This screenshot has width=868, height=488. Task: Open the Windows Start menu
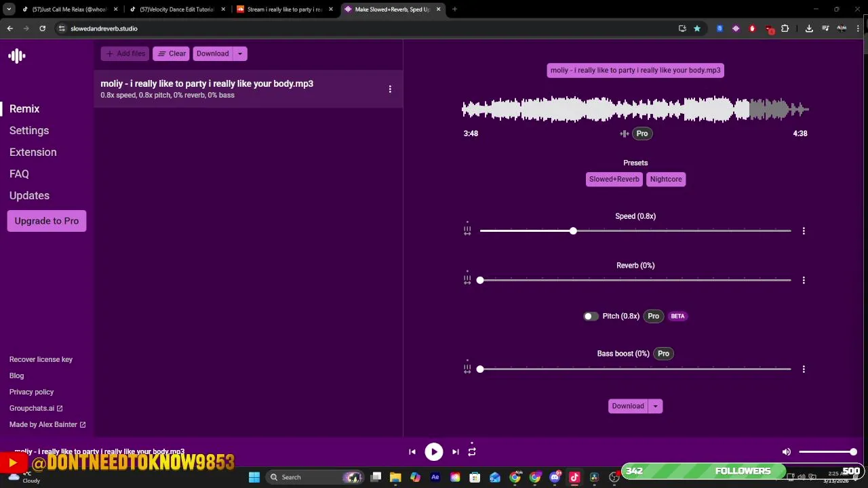point(254,477)
